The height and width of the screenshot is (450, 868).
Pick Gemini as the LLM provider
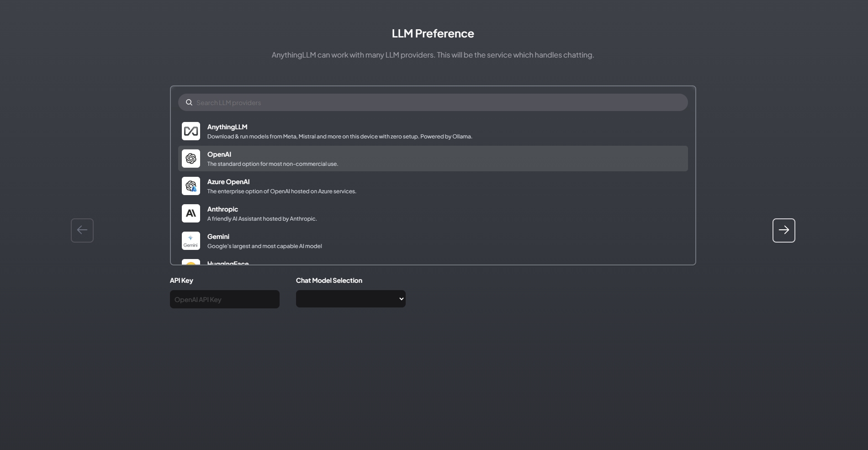pos(218,237)
